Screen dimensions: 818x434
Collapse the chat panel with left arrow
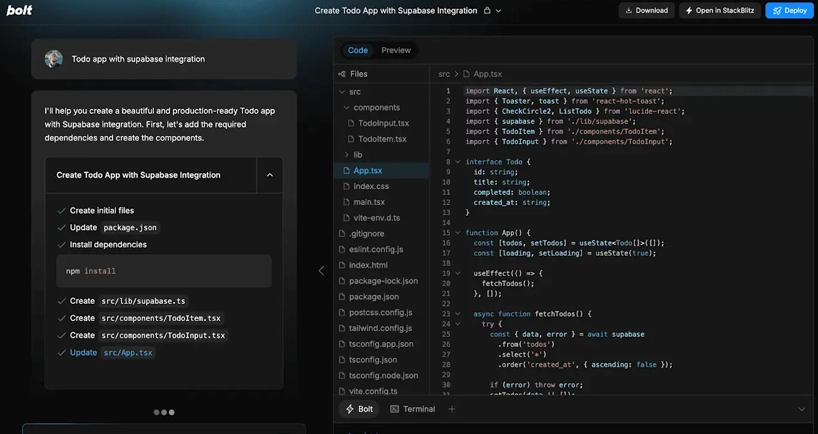point(321,270)
